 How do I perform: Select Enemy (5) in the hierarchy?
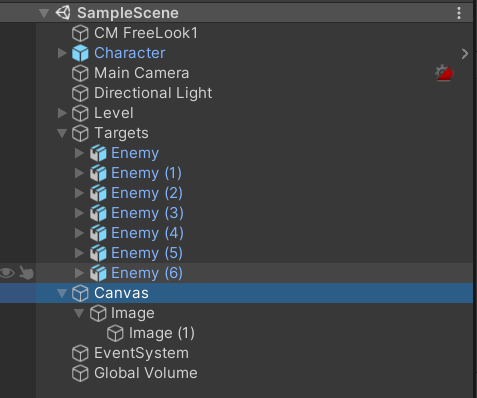click(x=147, y=253)
